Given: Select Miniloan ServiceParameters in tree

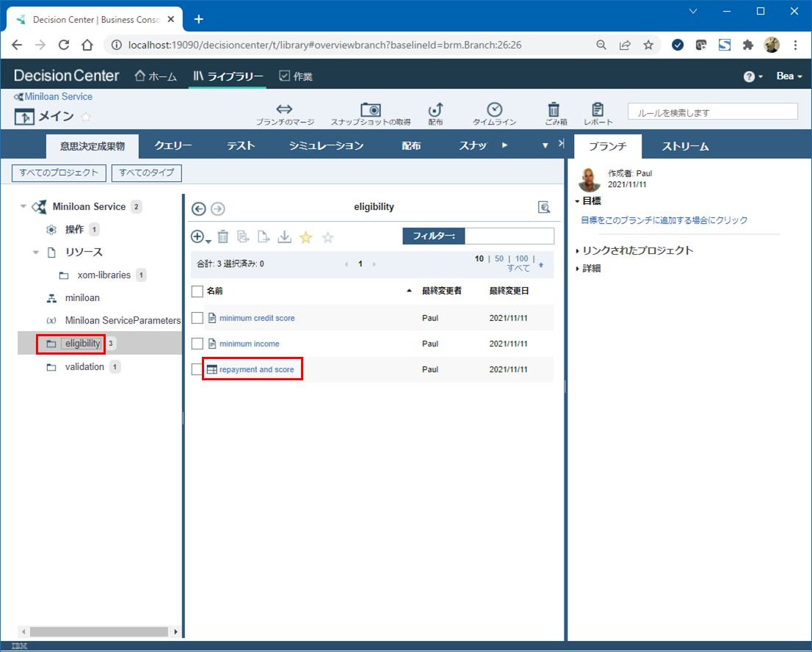Looking at the screenshot, I should [123, 321].
